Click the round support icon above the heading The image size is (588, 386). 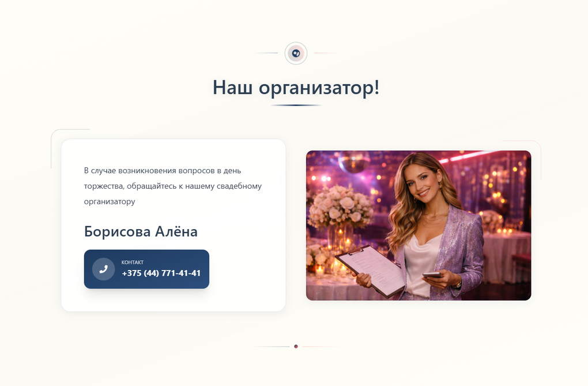[x=296, y=53]
